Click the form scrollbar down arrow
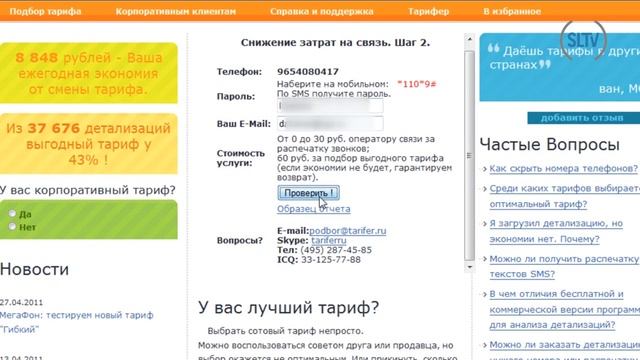640x360 pixels. (x=469, y=267)
